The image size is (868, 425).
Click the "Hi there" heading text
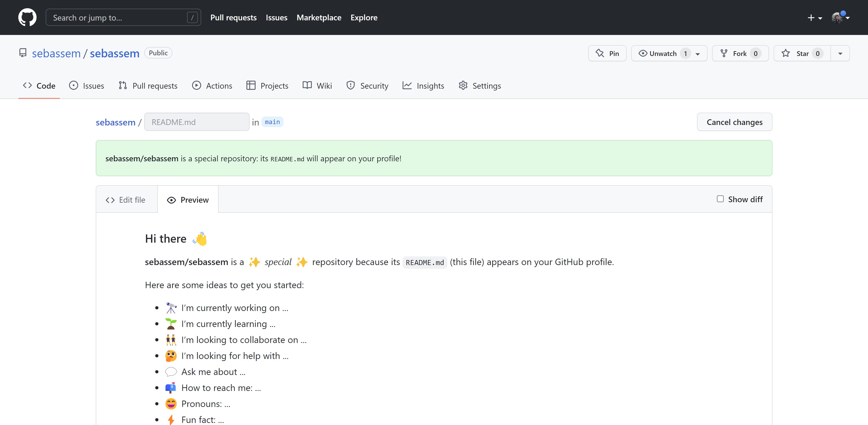coord(166,239)
